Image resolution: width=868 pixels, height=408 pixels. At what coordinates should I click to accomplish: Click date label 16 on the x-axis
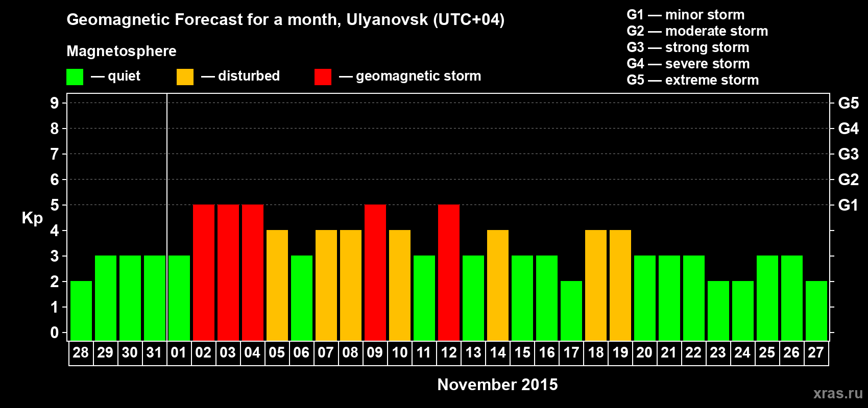pyautogui.click(x=546, y=352)
